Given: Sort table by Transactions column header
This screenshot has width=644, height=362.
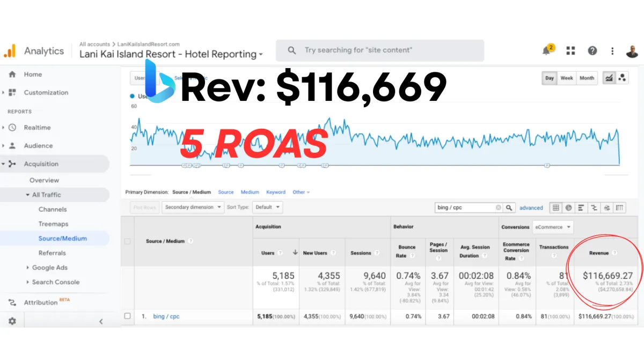Looking at the screenshot, I should (554, 247).
